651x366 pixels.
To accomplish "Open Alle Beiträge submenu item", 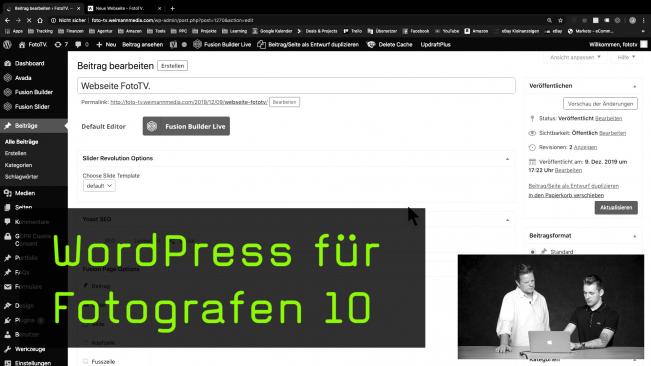I will pyautogui.click(x=22, y=142).
